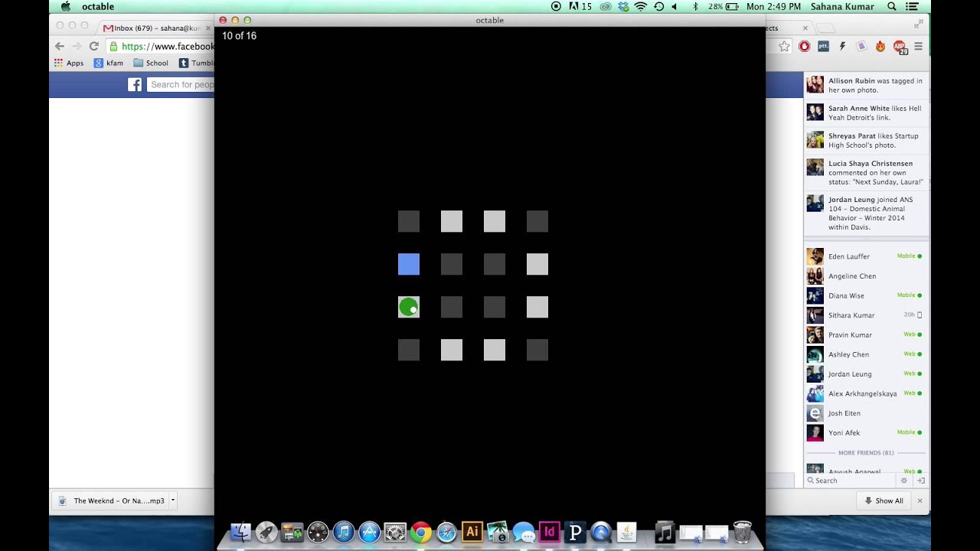Image resolution: width=980 pixels, height=551 pixels.
Task: Click the AdBlock Plus extension icon
Action: point(900,47)
